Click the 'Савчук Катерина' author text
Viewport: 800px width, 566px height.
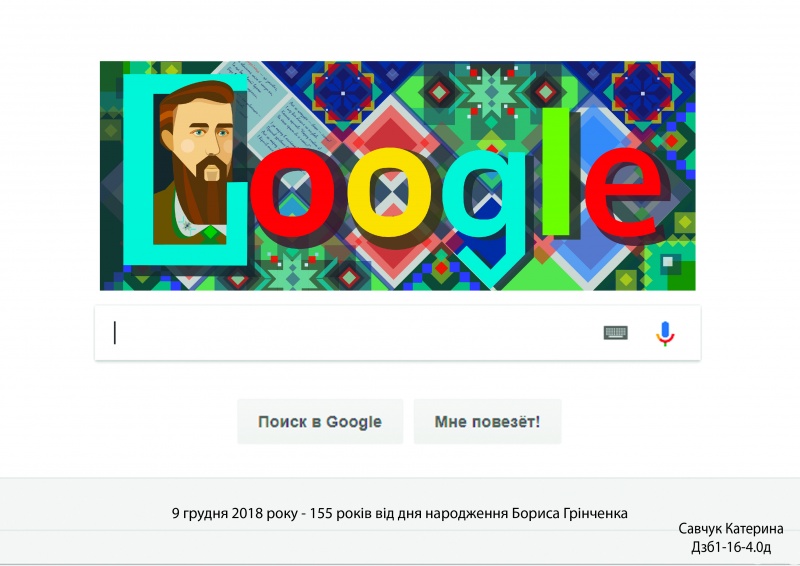coord(731,529)
